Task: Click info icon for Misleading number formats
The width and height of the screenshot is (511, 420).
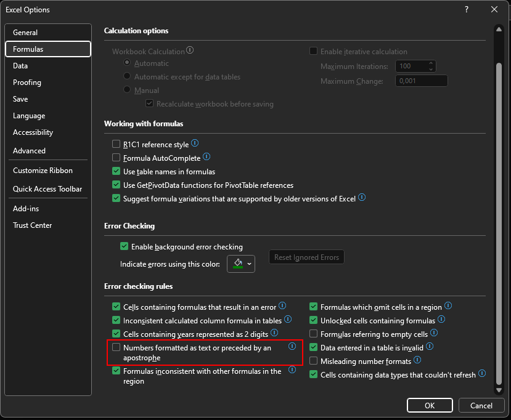Action: pyautogui.click(x=417, y=360)
